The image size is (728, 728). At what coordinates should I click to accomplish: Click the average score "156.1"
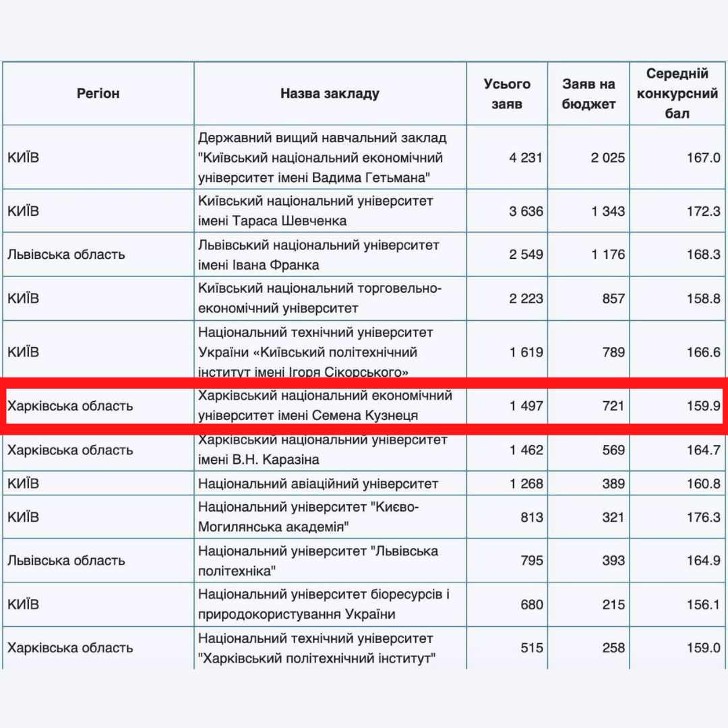tap(703, 605)
